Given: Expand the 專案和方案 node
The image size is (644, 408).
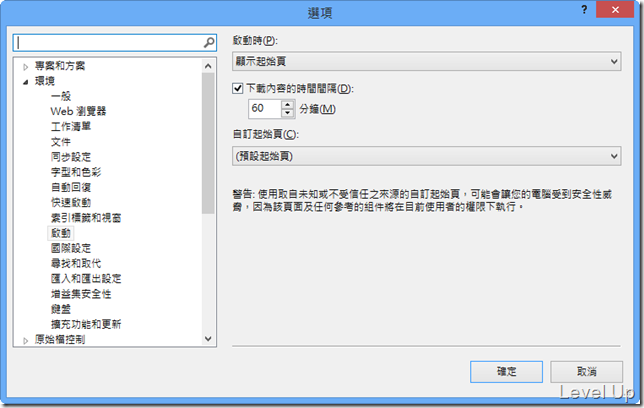Looking at the screenshot, I should [x=25, y=67].
